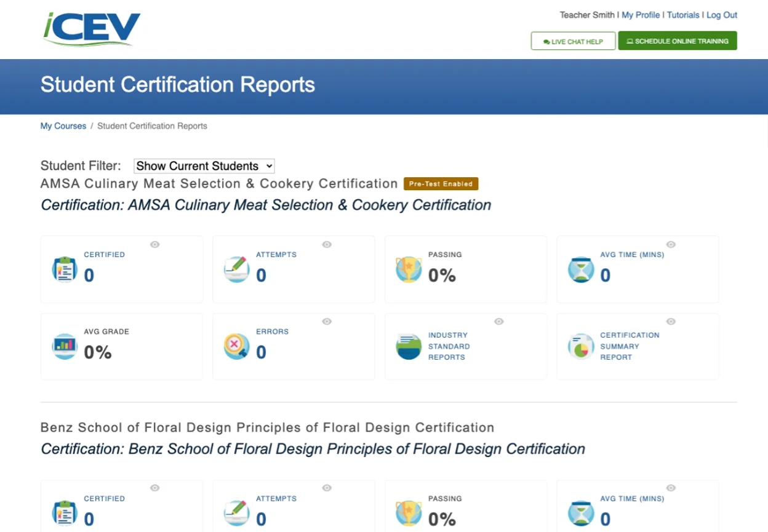The width and height of the screenshot is (768, 532).
Task: Go to My Courses breadcrumb link
Action: [63, 126]
